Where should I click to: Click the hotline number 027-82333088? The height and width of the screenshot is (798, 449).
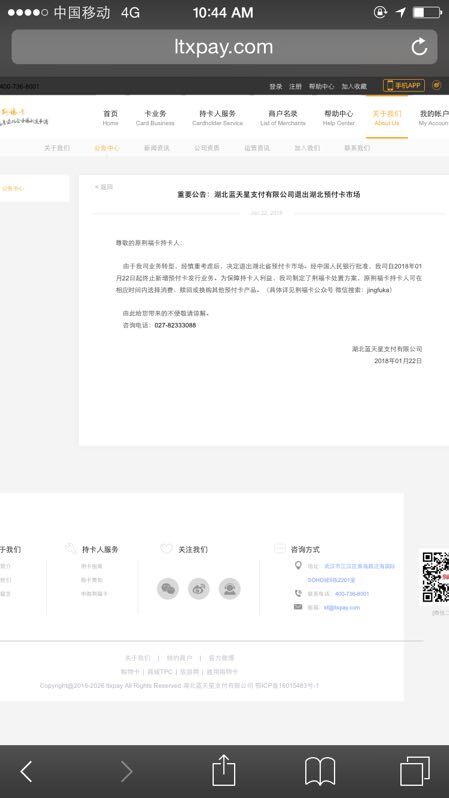click(175, 325)
